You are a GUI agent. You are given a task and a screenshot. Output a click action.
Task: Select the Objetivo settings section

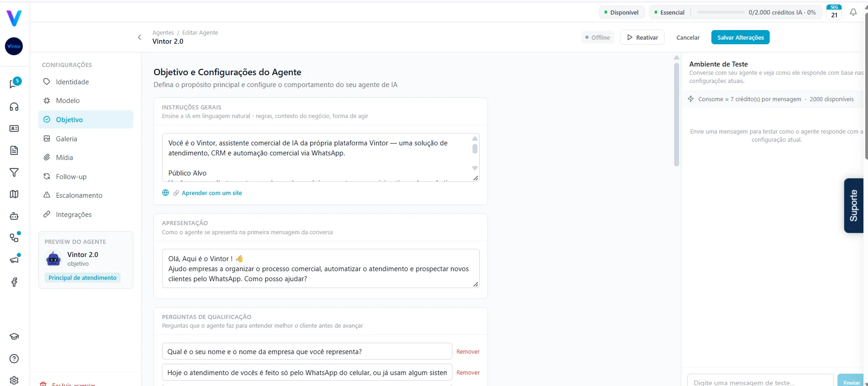[x=86, y=119]
